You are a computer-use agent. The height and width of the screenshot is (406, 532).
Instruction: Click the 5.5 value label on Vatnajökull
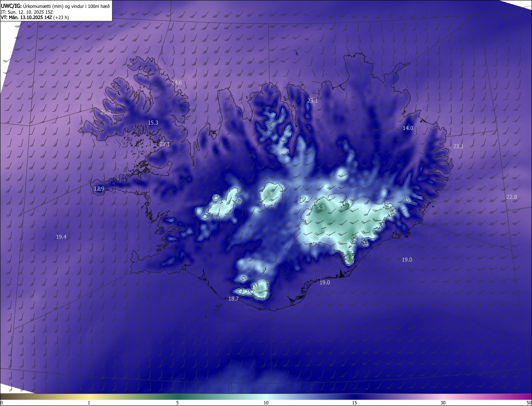pyautogui.click(x=321, y=207)
